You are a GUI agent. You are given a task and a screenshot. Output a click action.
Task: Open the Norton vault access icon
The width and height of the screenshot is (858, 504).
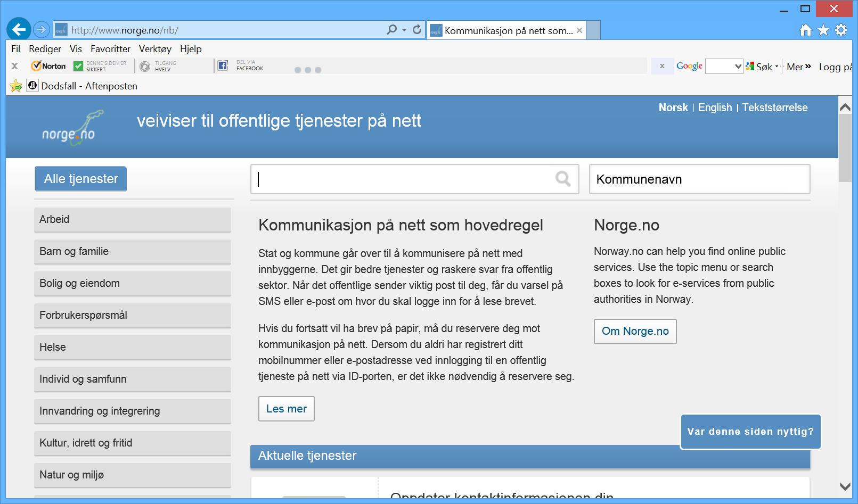click(x=145, y=67)
